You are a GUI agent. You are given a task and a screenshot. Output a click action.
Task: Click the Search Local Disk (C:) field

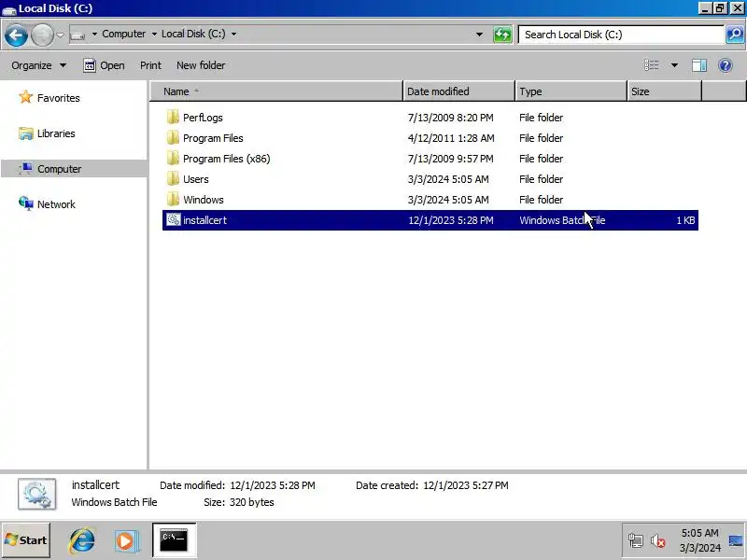tap(621, 35)
